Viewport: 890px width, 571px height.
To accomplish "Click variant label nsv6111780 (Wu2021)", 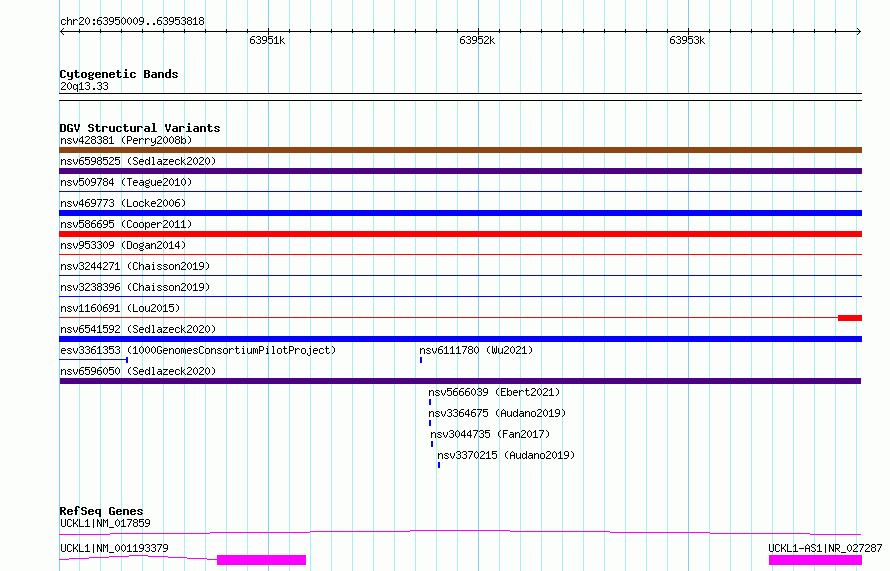I will 476,350.
